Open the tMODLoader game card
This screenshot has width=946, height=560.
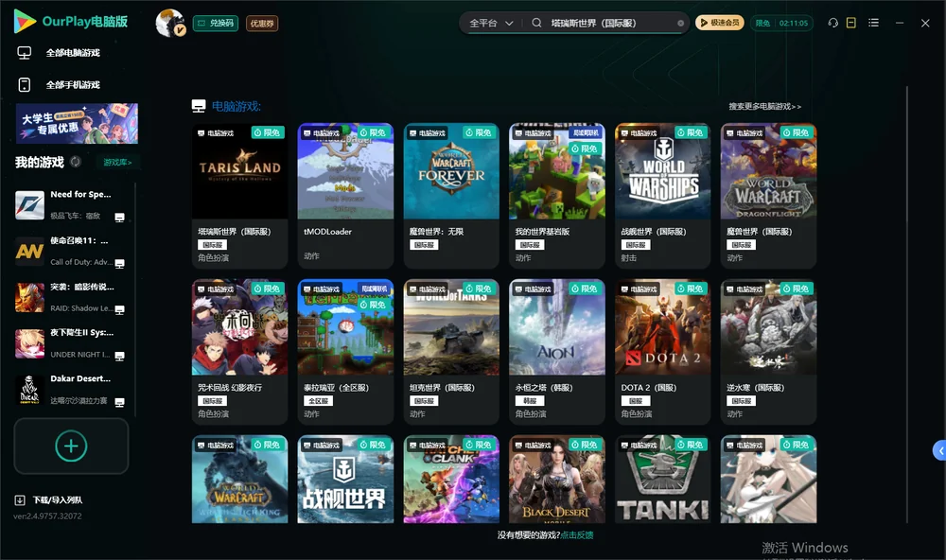click(x=345, y=196)
